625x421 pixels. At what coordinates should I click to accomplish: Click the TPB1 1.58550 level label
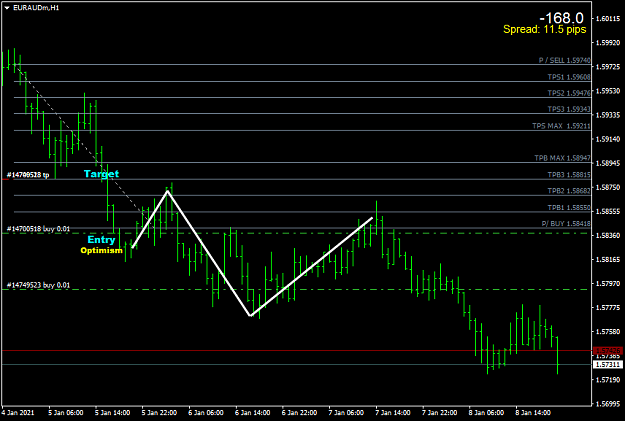click(x=569, y=208)
